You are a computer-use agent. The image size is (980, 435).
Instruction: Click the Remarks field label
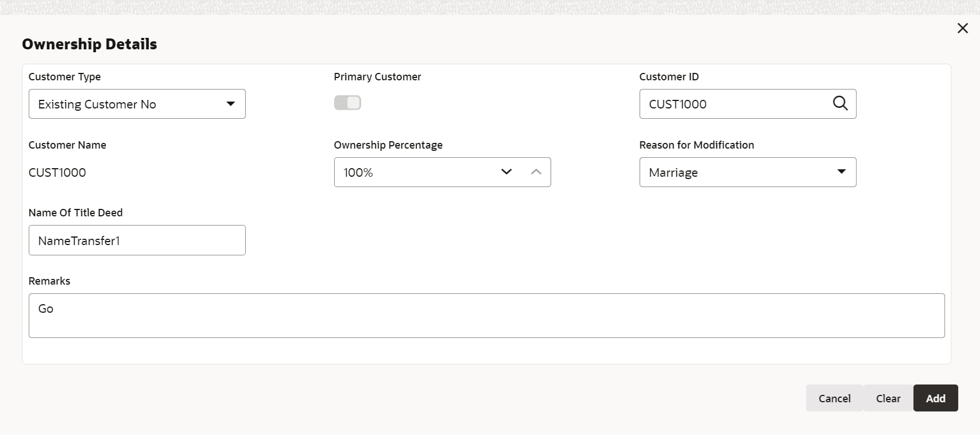tap(49, 281)
